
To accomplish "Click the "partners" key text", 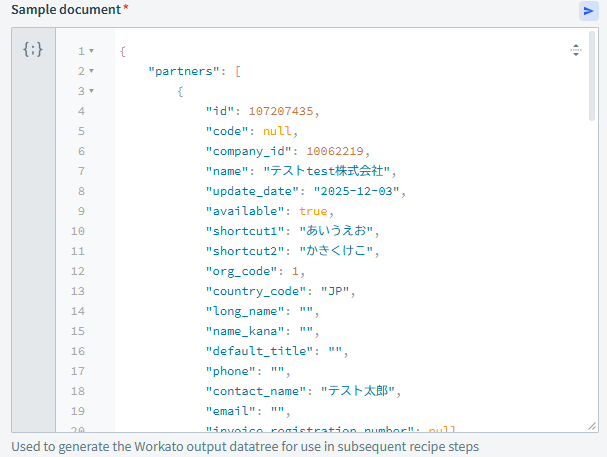I will [x=184, y=71].
